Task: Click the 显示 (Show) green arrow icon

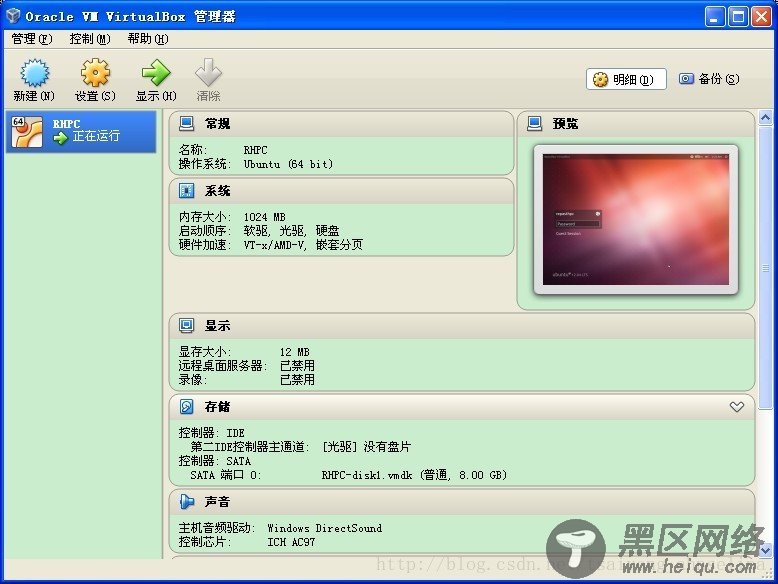Action: pyautogui.click(x=156, y=72)
